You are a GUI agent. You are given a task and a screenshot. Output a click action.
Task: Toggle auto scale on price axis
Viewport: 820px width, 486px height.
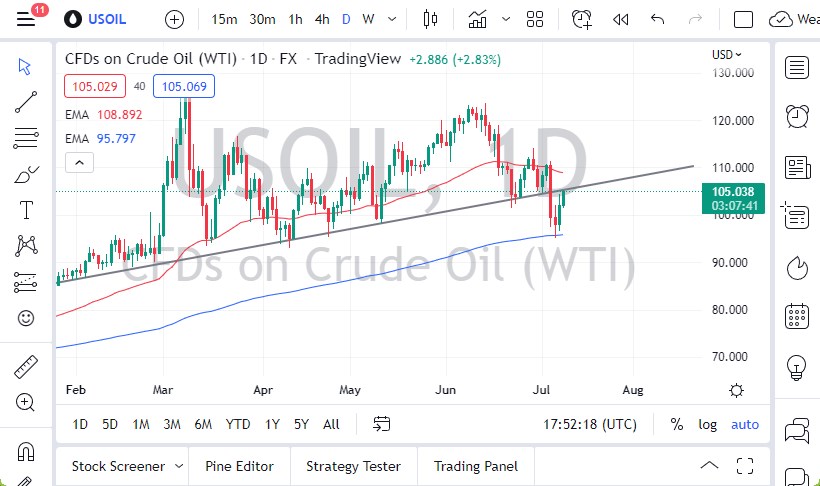coord(745,424)
